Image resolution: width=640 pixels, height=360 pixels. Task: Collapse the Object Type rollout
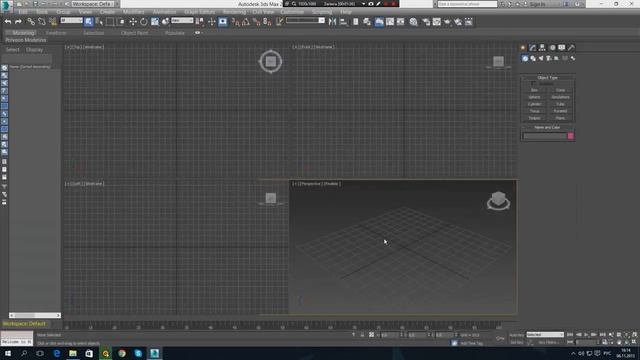pos(547,78)
